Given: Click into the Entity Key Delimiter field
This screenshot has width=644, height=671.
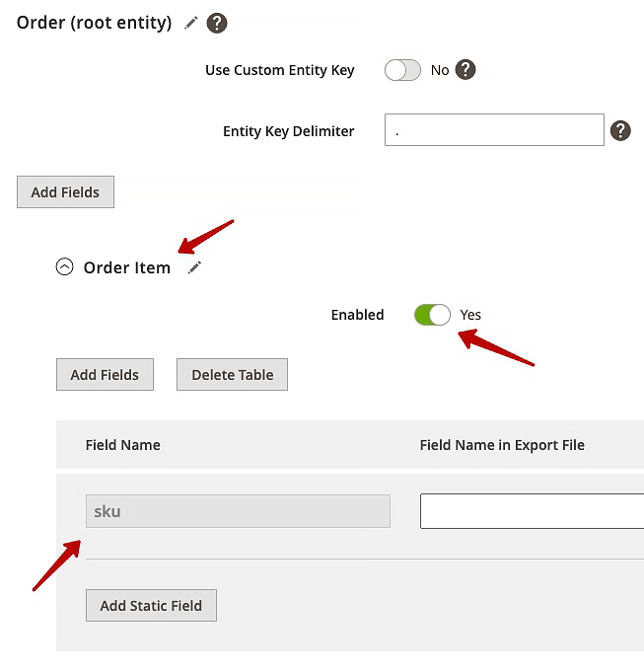Looking at the screenshot, I should (x=493, y=130).
